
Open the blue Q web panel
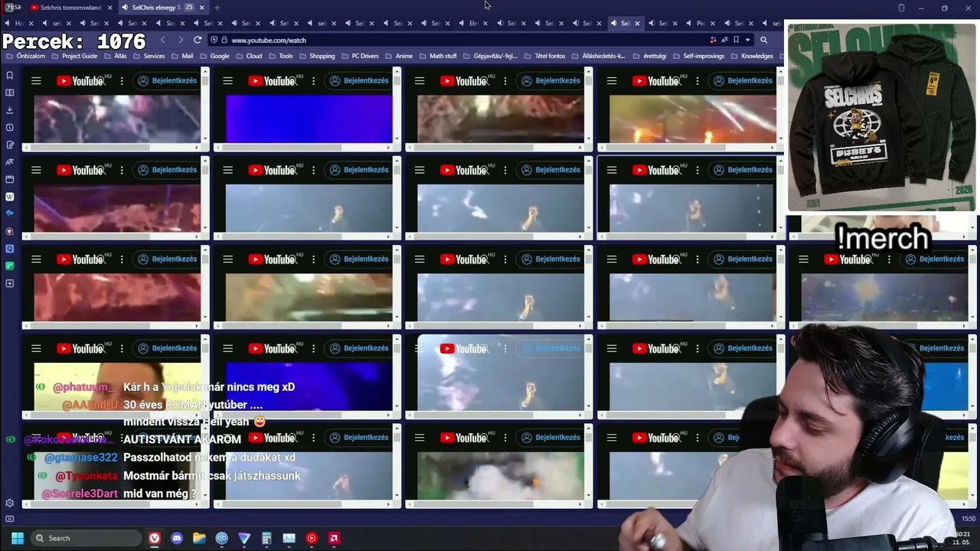click(x=10, y=249)
